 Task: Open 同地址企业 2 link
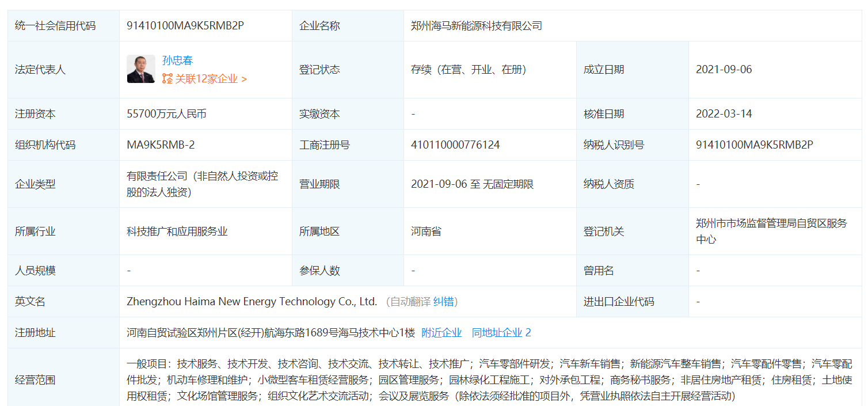[501, 332]
